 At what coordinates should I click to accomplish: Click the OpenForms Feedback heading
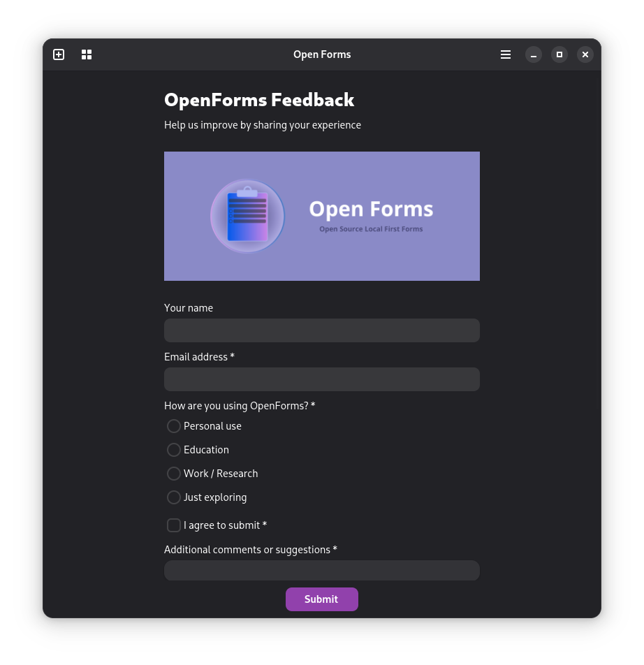pos(259,100)
